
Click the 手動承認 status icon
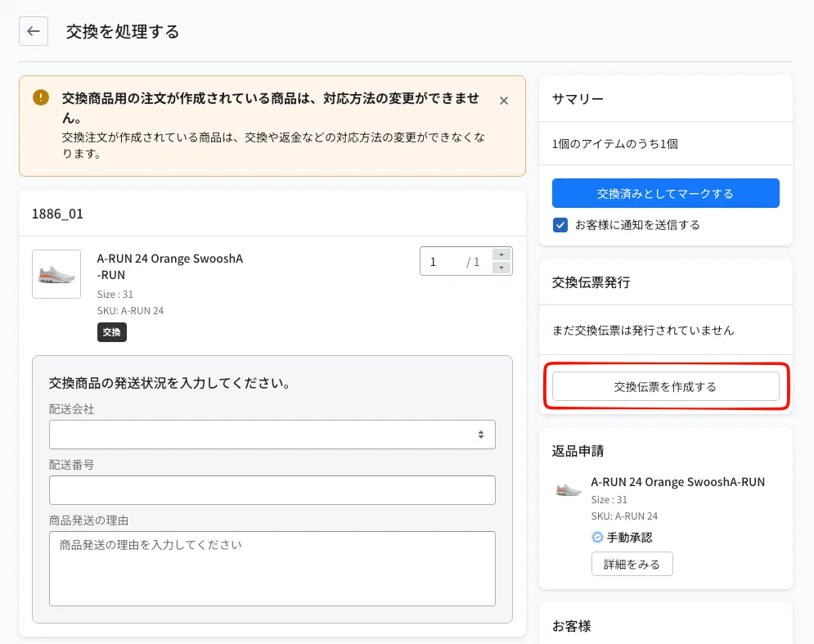[597, 537]
